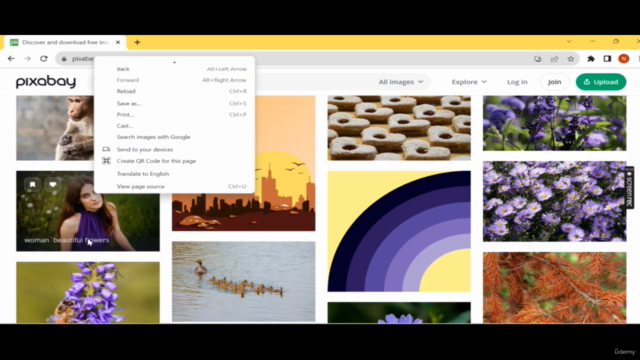Viewport: 640px width, 360px height.
Task: Like the woman photo with heart icon
Action: [53, 185]
